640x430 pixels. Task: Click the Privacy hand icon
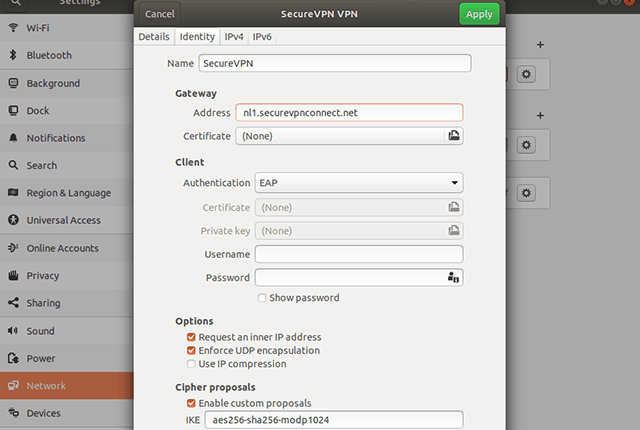[x=13, y=275]
